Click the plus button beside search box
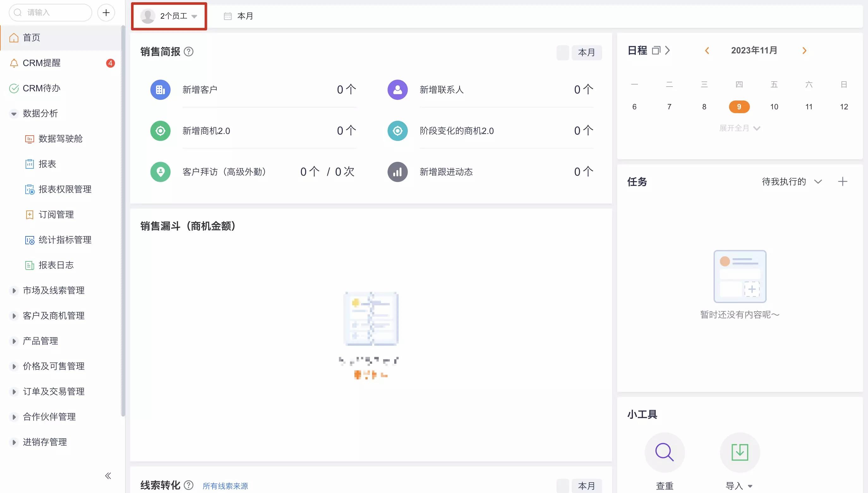The height and width of the screenshot is (493, 868). [x=106, y=13]
